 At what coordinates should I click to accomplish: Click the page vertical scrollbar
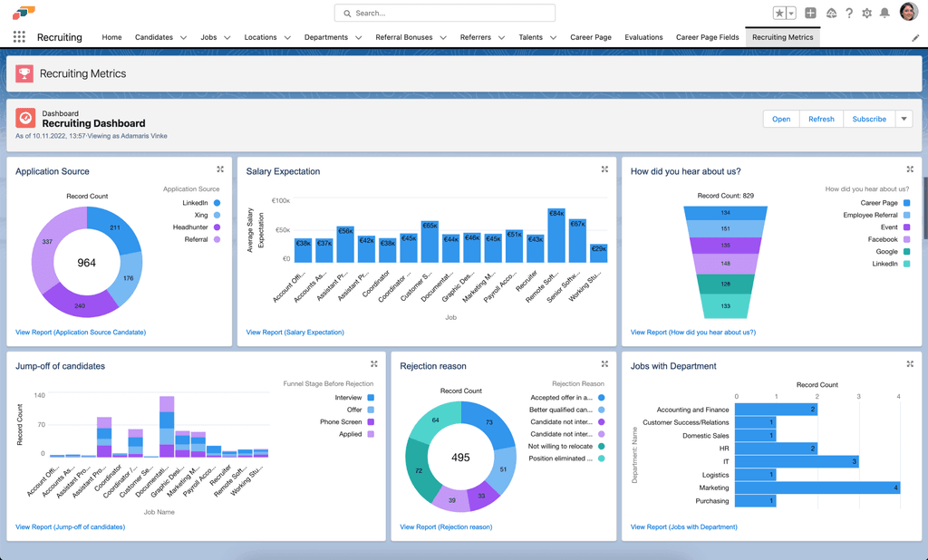(x=924, y=208)
